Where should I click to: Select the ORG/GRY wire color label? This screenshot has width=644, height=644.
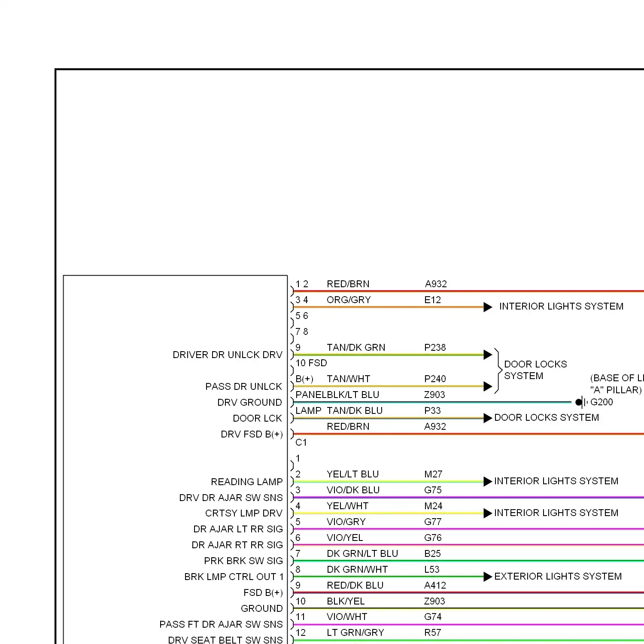tap(349, 300)
